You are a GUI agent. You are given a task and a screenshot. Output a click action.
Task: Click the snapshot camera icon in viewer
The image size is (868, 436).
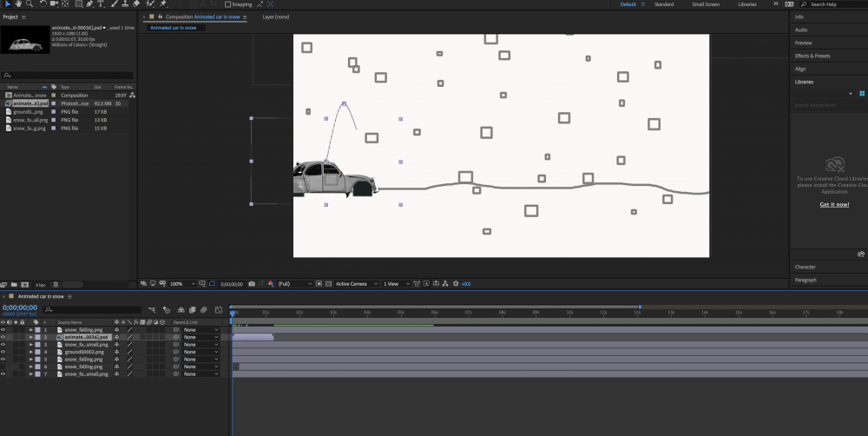252,284
